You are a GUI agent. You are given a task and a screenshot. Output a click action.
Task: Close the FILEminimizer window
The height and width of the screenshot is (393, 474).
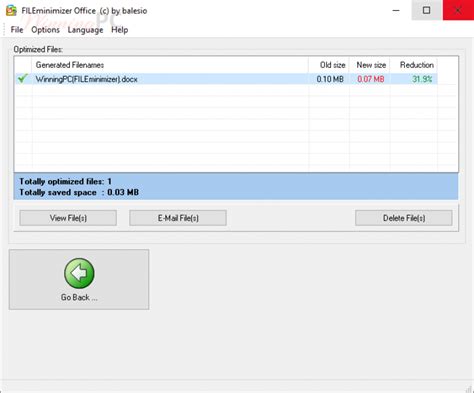458,10
